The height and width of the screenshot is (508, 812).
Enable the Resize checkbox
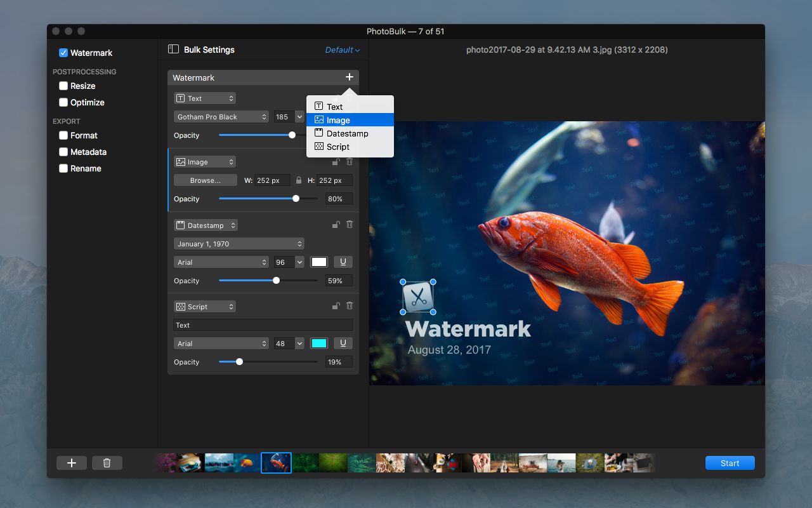pyautogui.click(x=63, y=86)
